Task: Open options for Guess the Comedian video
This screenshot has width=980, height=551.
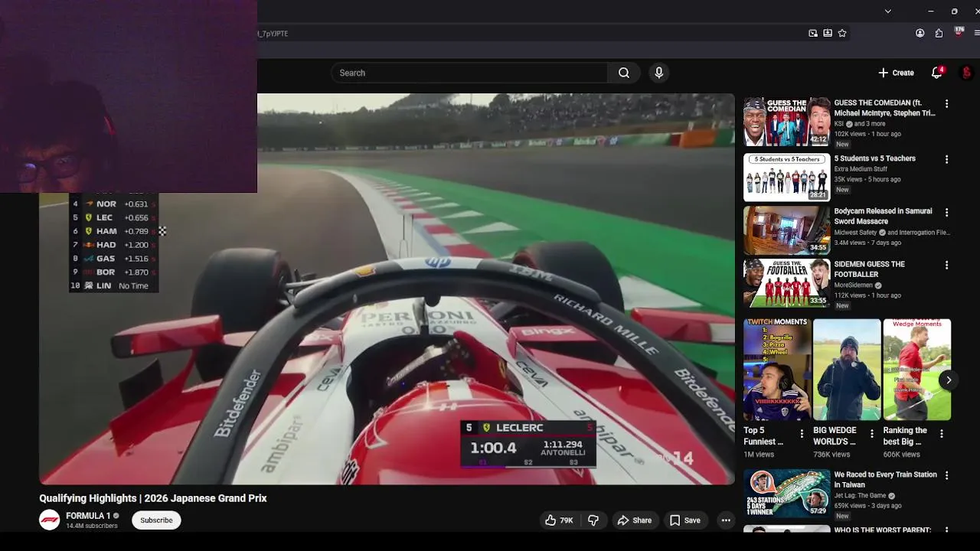Action: [x=946, y=103]
